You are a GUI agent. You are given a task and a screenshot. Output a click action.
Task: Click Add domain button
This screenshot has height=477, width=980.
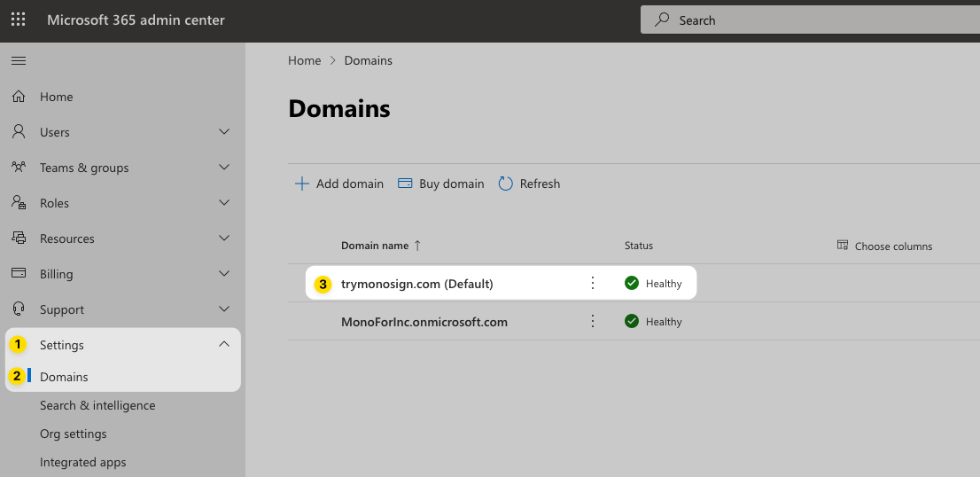click(x=338, y=184)
